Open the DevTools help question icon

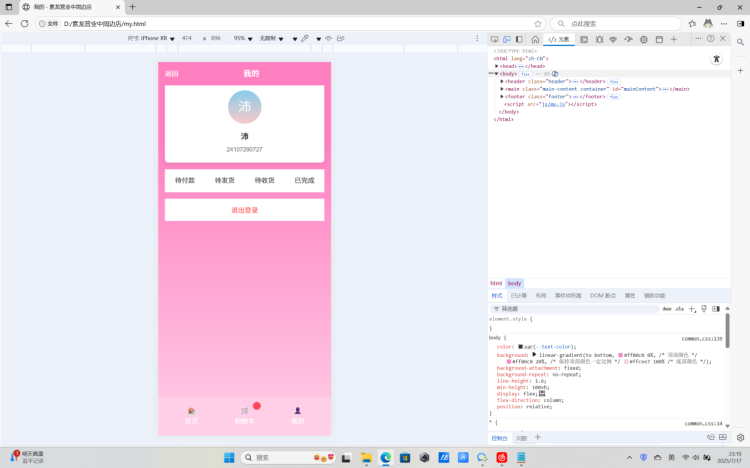point(711,38)
